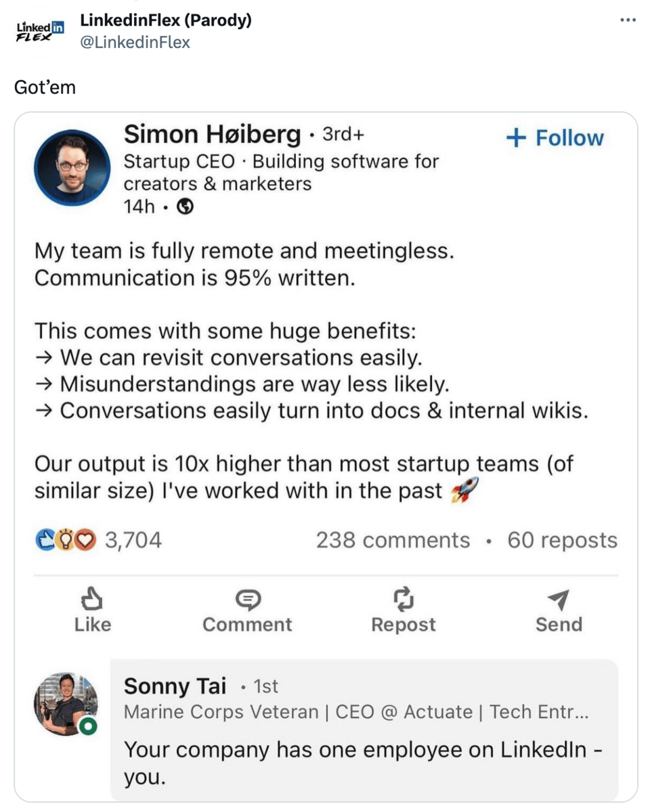The height and width of the screenshot is (812, 650).
Task: Open Simon Høiberg's profile name link
Action: (211, 135)
